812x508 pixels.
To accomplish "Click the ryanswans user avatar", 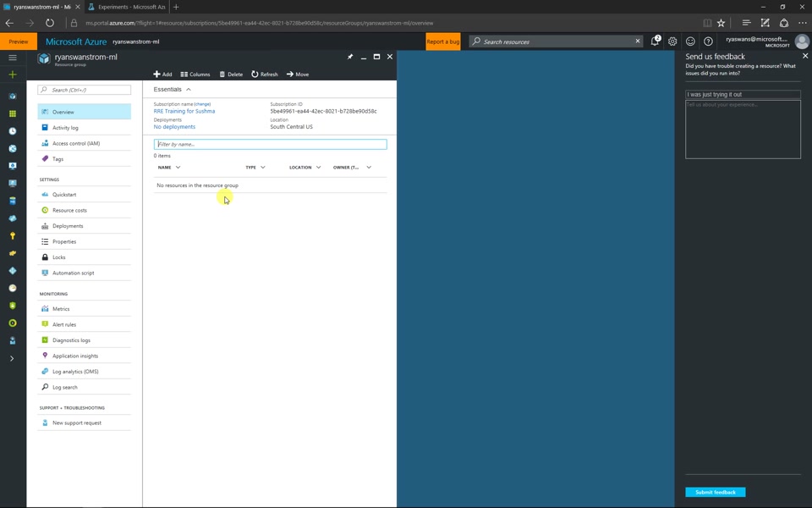I will click(801, 41).
